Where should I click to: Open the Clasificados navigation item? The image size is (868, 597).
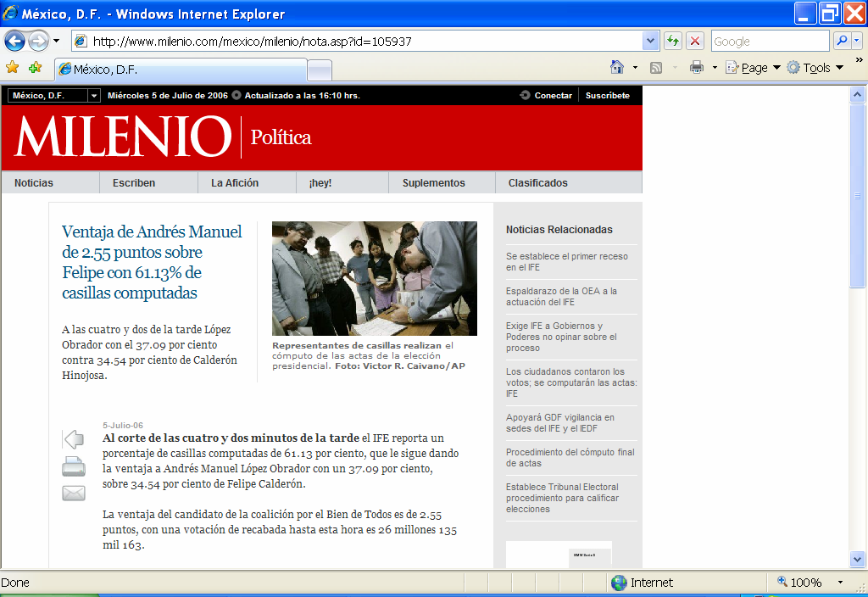[x=538, y=183]
